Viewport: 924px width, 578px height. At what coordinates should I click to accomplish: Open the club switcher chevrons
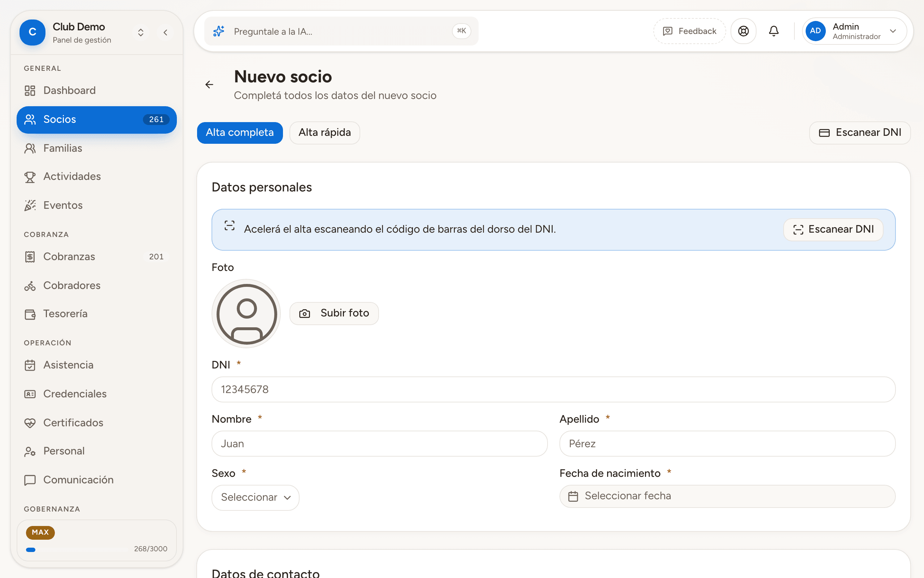pyautogui.click(x=141, y=33)
